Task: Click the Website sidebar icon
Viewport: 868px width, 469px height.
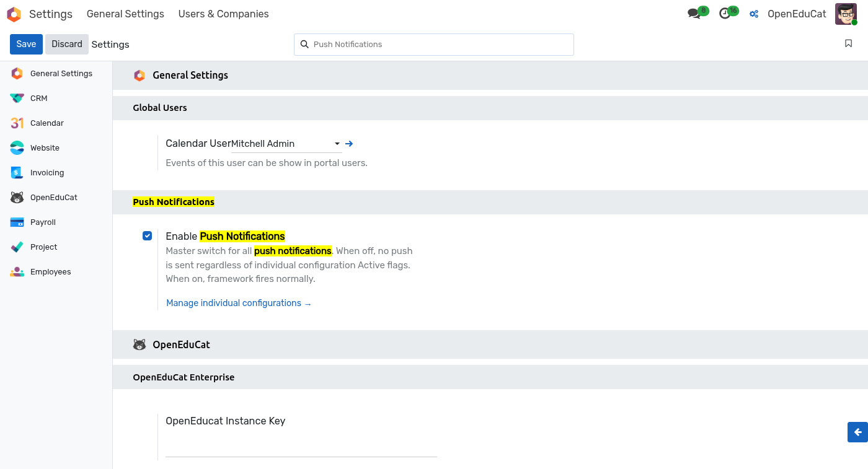Action: click(x=17, y=147)
